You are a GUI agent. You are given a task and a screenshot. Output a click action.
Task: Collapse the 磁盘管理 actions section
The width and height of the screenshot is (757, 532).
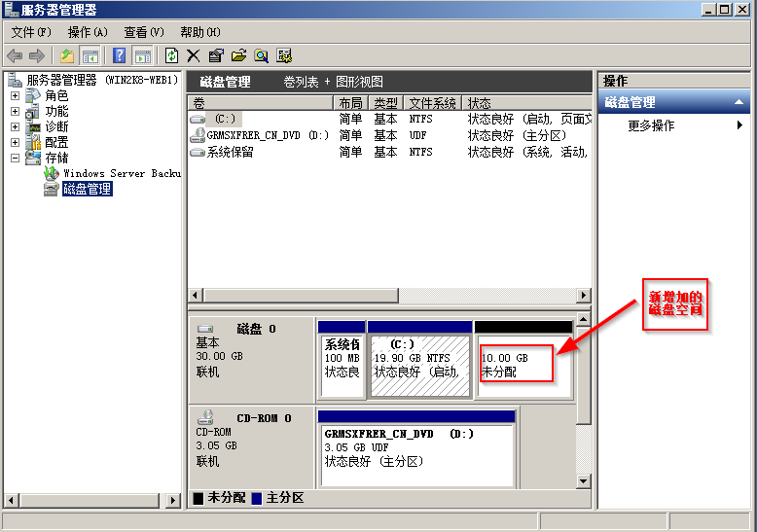point(739,102)
